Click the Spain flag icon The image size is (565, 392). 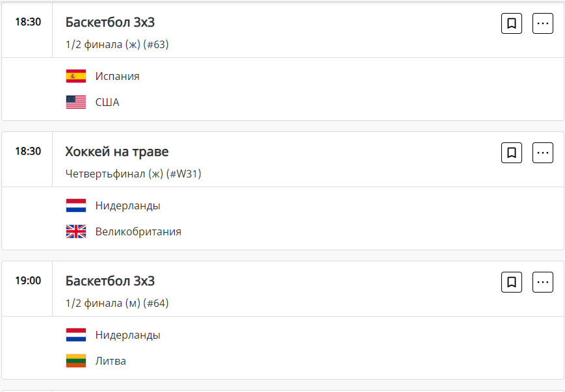click(76, 76)
